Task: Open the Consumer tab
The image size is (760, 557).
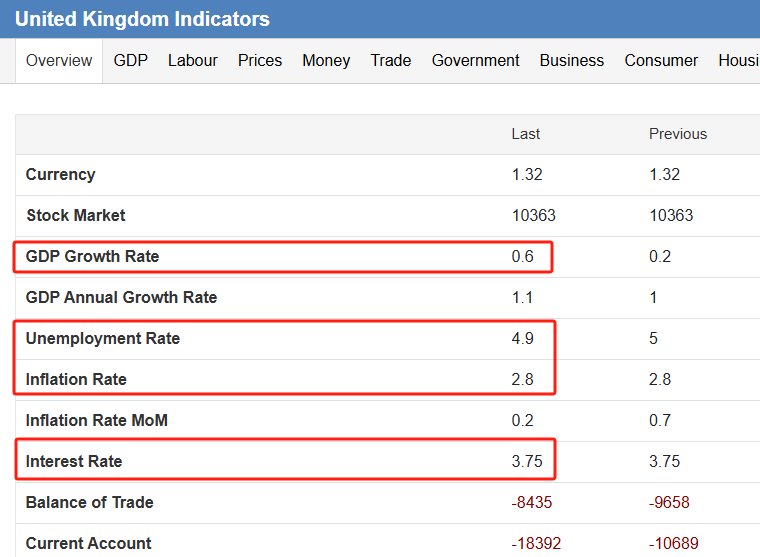Action: point(661,61)
